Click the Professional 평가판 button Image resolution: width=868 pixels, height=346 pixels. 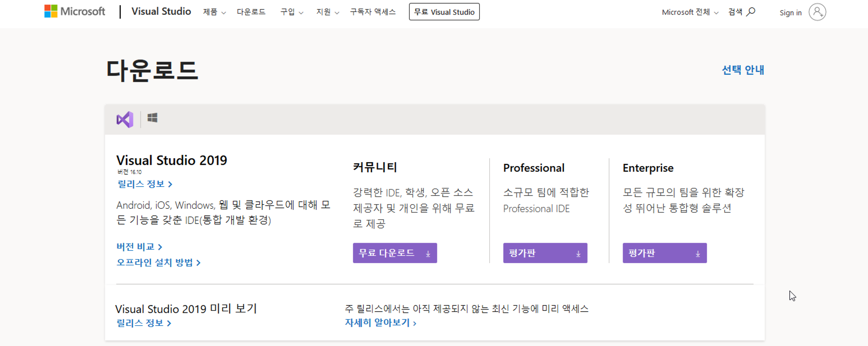pyautogui.click(x=545, y=253)
